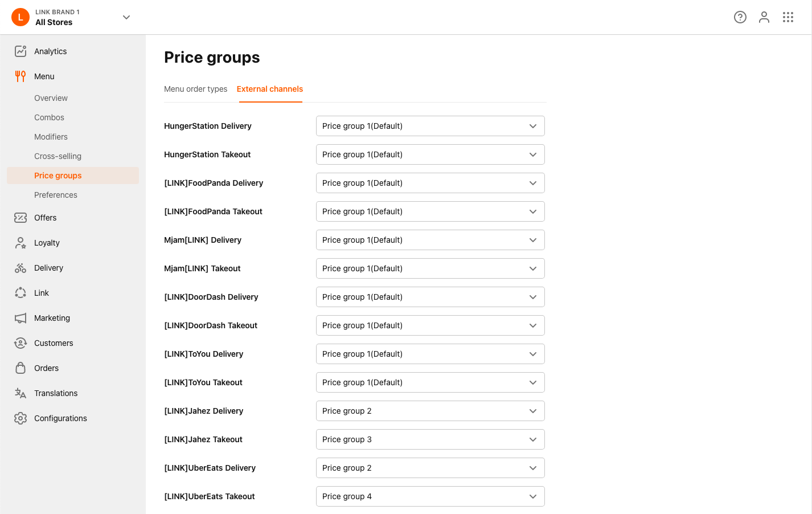The width and height of the screenshot is (812, 514).
Task: Open Mjam[LINK] Delivery price group dropdown
Action: (x=430, y=240)
